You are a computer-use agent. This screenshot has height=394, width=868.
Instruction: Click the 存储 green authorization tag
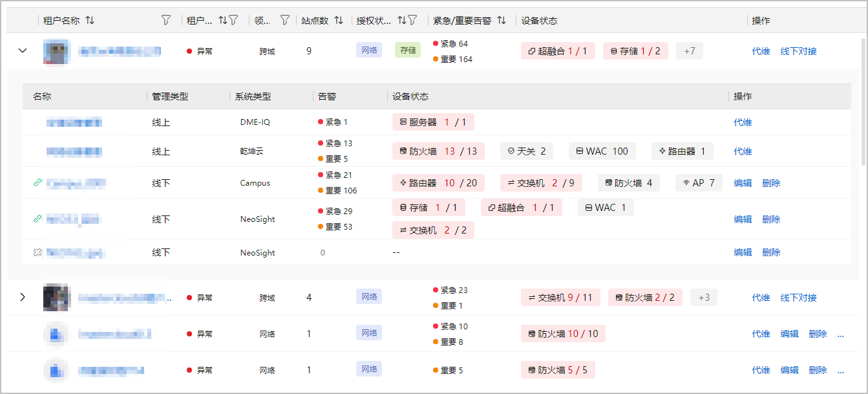point(408,50)
